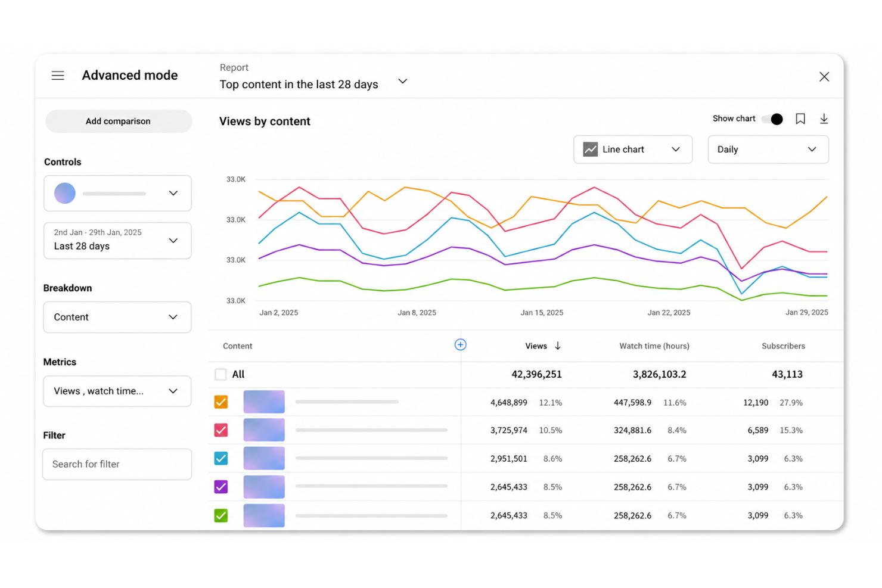Open the thumbnail in green checkbox row

(264, 515)
